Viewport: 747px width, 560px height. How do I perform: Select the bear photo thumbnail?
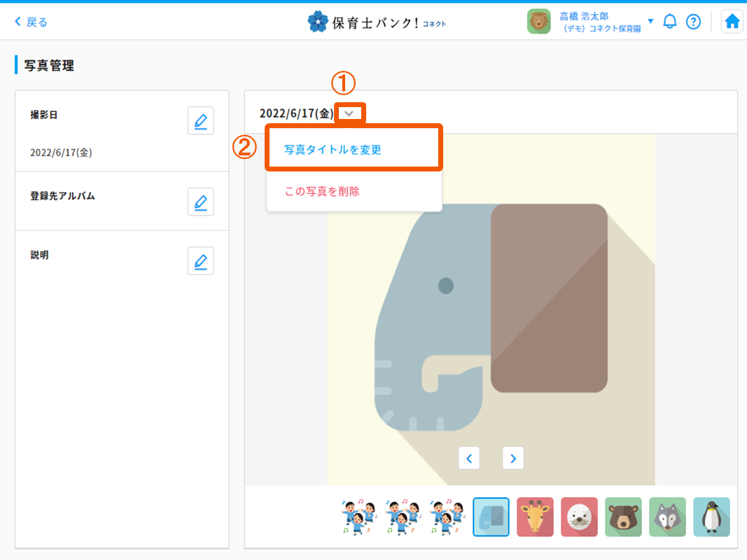pos(623,517)
